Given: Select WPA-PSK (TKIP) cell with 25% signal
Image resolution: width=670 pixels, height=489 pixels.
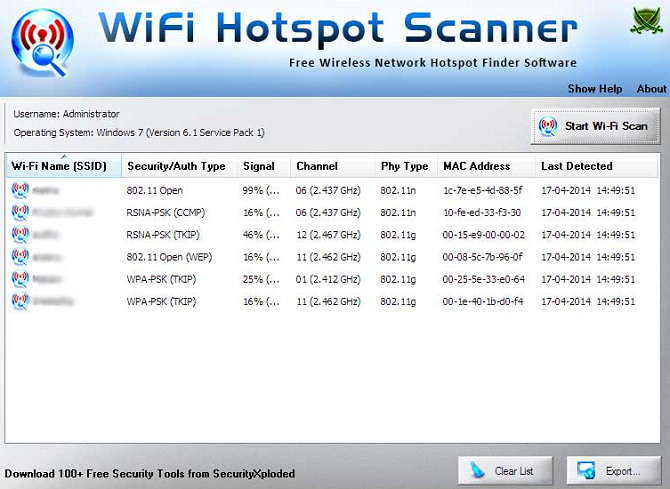Looking at the screenshot, I should pyautogui.click(x=161, y=280).
